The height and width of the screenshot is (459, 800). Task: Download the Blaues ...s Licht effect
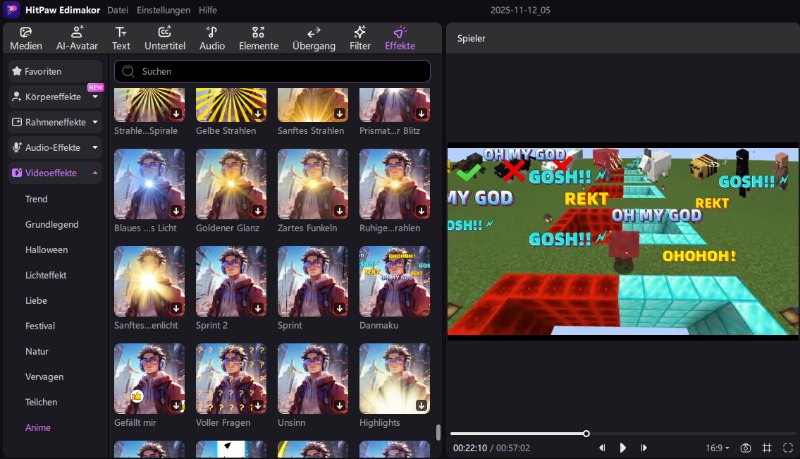tap(176, 211)
